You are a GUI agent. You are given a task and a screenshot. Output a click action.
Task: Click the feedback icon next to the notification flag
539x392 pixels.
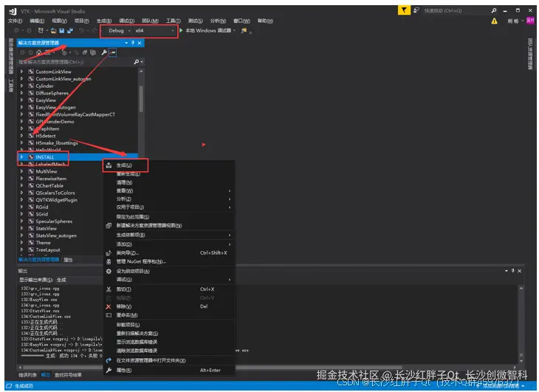click(416, 10)
